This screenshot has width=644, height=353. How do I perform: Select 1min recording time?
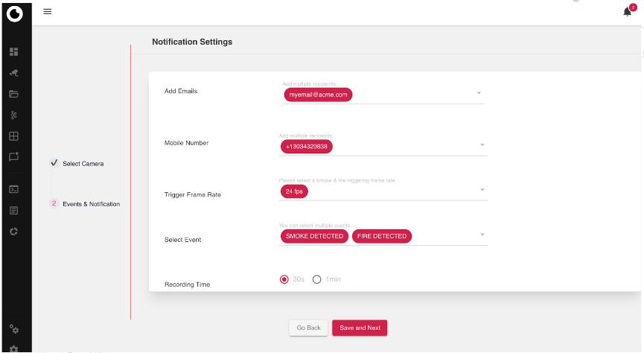pyautogui.click(x=316, y=279)
